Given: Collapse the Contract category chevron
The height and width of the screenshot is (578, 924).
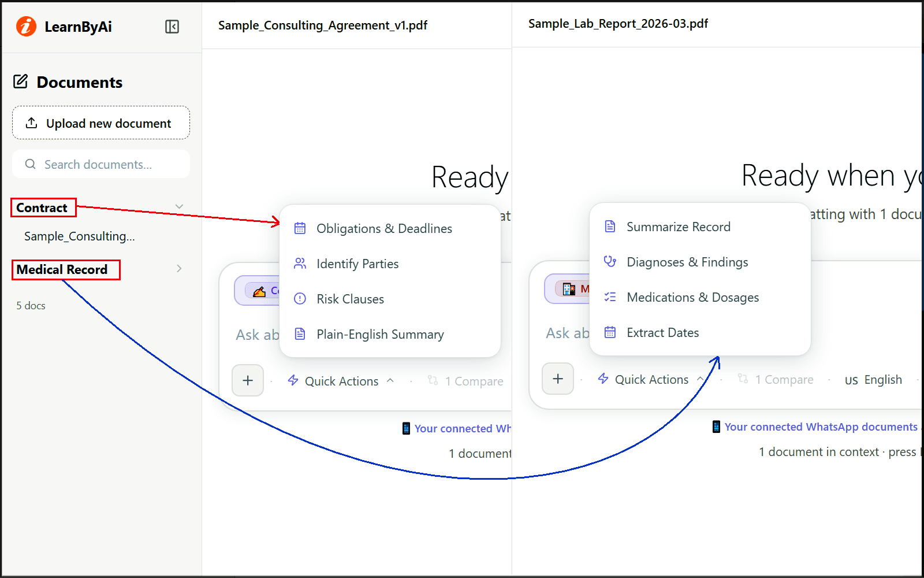Looking at the screenshot, I should (x=179, y=206).
